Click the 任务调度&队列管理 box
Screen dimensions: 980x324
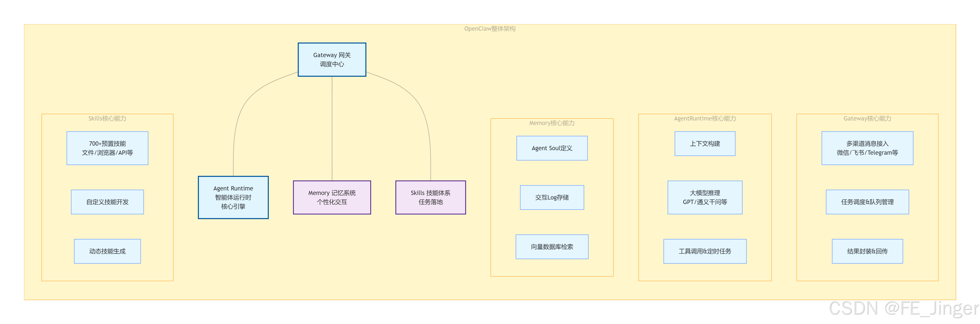tap(867, 202)
